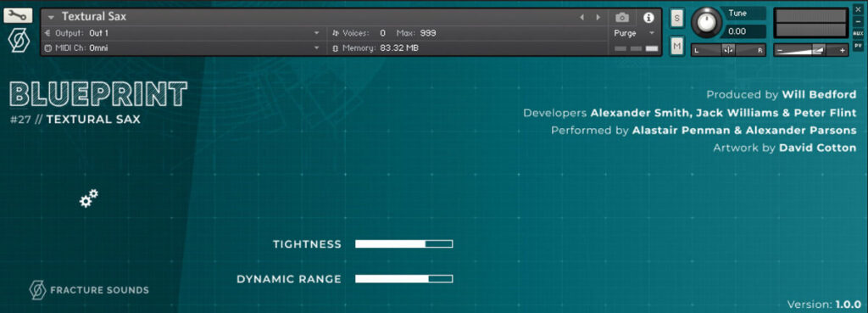868x313 pixels.
Task: Select the previous instrument arrow
Action: (581, 18)
